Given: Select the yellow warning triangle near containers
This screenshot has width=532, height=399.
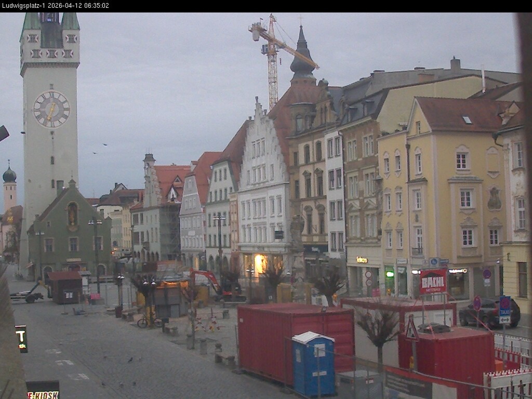Looking at the screenshot, I should [411, 331].
